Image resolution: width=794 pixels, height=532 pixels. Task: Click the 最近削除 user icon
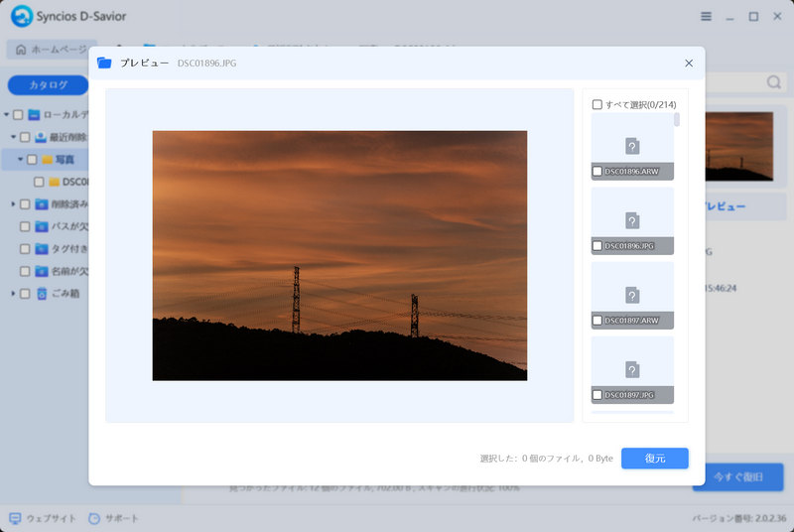[41, 137]
